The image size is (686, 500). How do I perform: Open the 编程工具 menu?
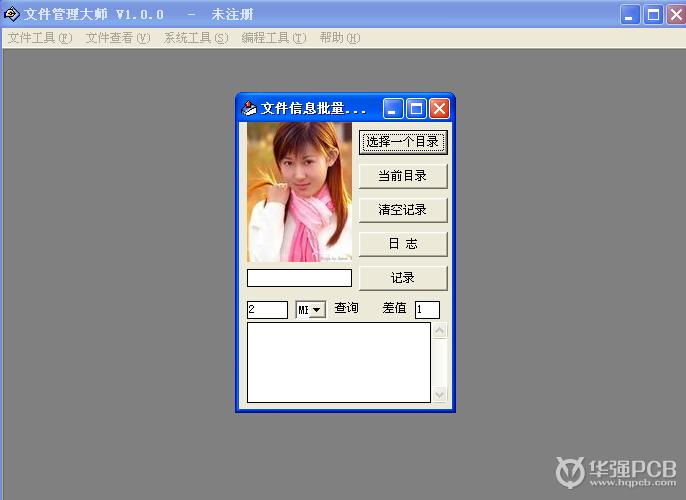pos(273,38)
